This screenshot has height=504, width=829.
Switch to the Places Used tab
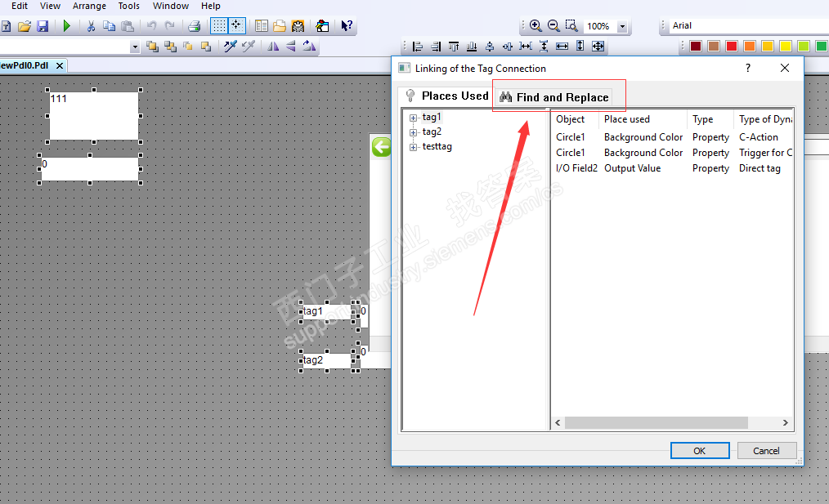(448, 96)
